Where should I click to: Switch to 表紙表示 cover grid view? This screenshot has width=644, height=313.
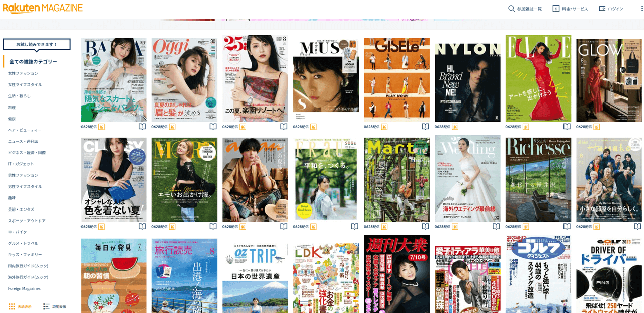[x=20, y=306]
